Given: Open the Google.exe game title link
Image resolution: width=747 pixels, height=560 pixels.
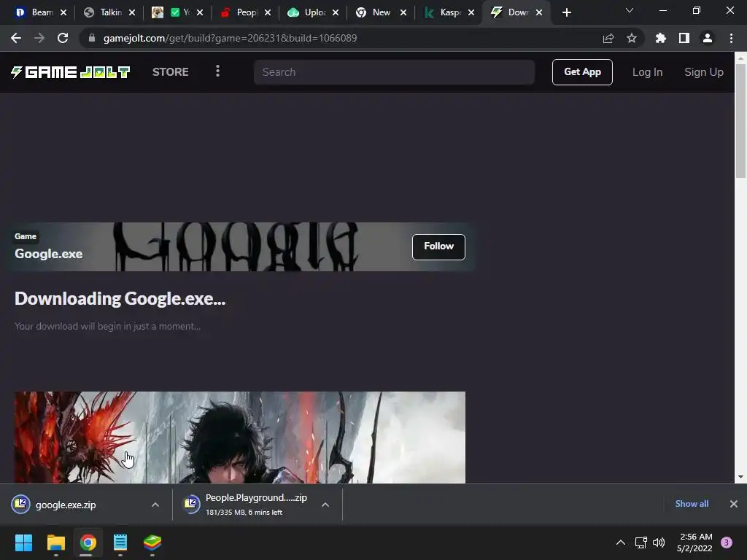Looking at the screenshot, I should [x=49, y=254].
